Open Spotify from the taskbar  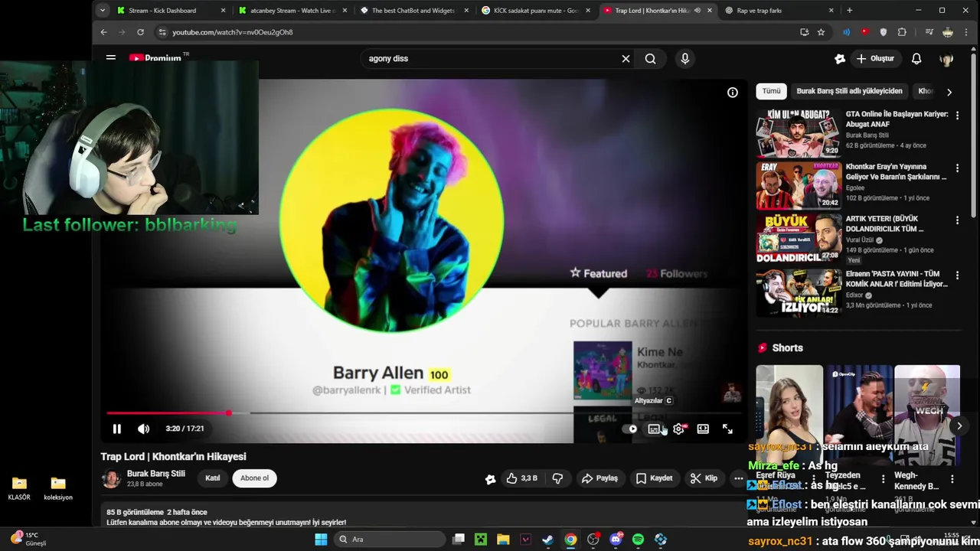pos(639,540)
